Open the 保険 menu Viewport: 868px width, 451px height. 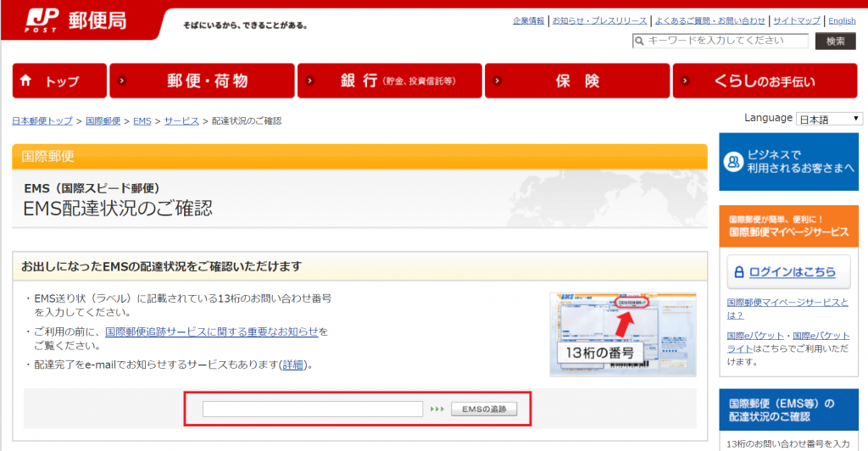pos(577,81)
